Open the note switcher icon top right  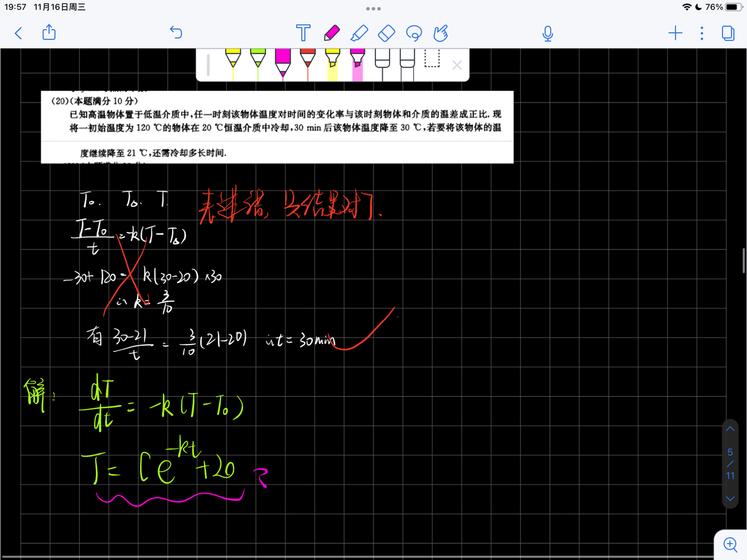tap(728, 33)
